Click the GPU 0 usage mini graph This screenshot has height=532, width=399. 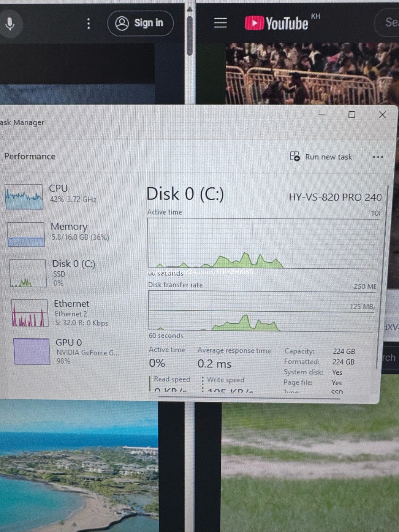point(32,351)
